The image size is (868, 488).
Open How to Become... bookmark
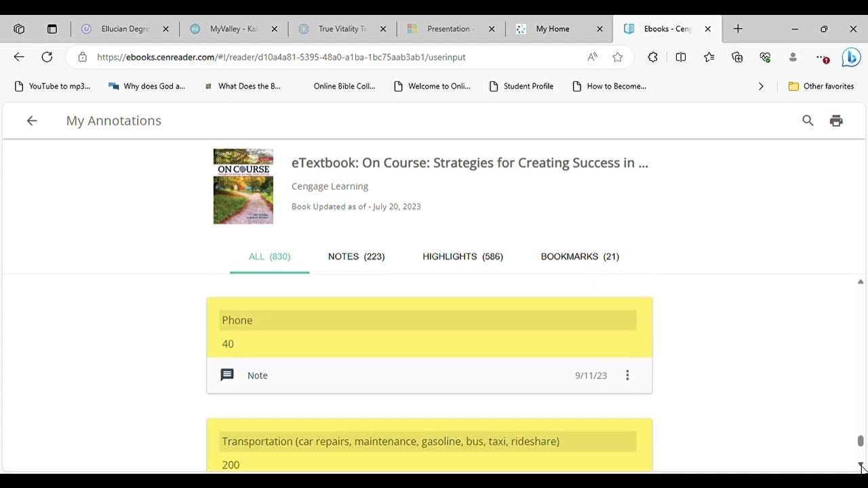(610, 86)
